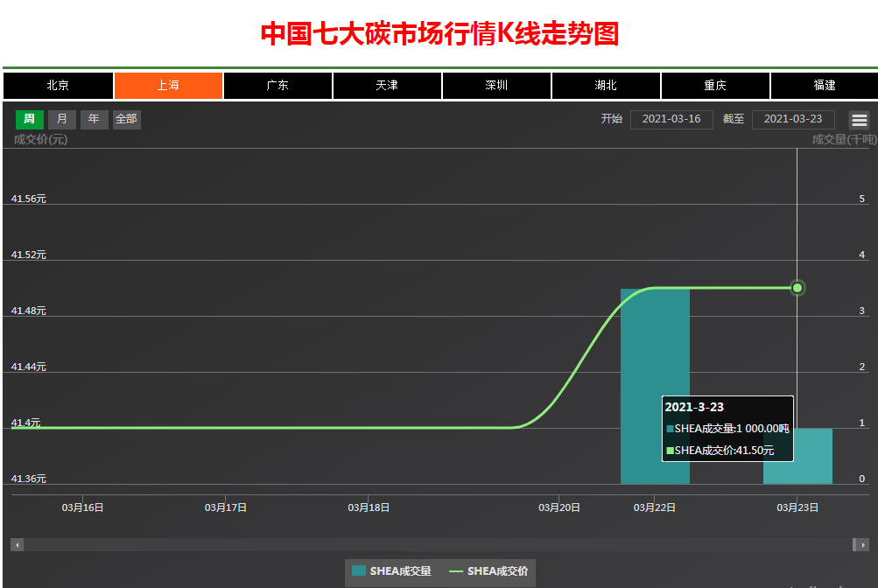
Task: Click the scrollbar left arrow
Action: (18, 544)
